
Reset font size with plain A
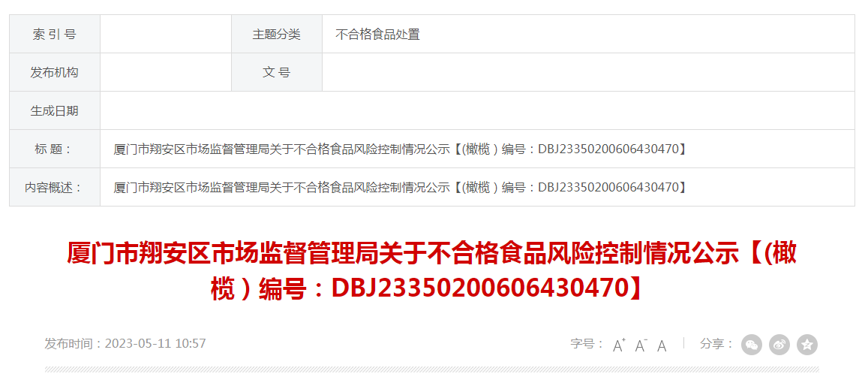coord(662,346)
